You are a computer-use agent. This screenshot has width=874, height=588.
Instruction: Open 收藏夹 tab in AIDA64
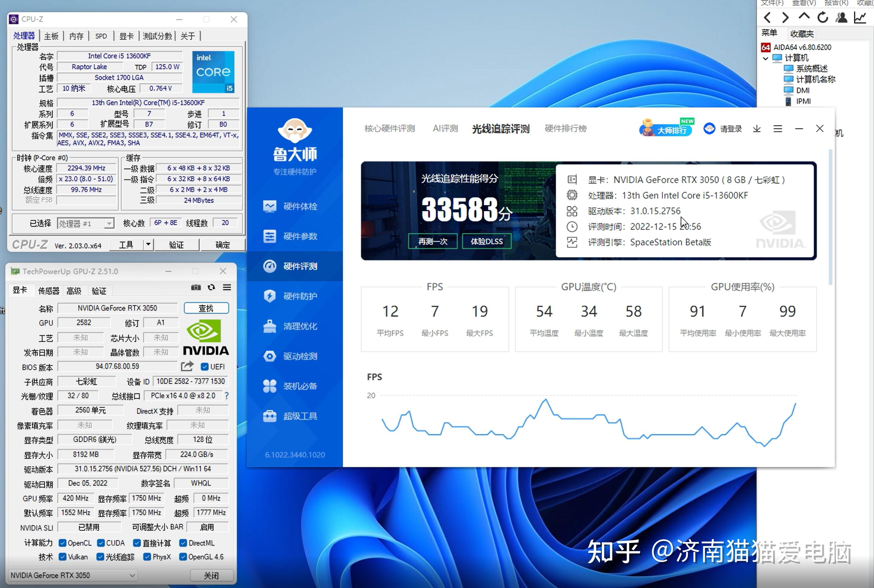click(x=801, y=34)
